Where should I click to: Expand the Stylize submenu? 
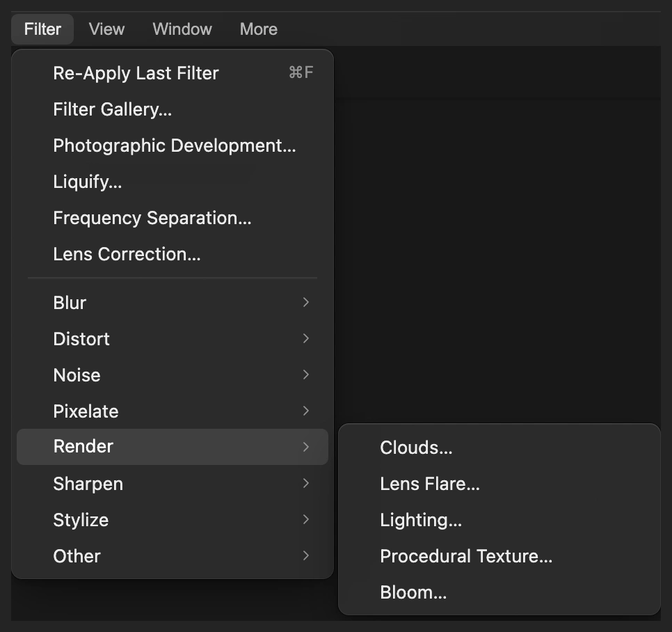click(x=173, y=520)
